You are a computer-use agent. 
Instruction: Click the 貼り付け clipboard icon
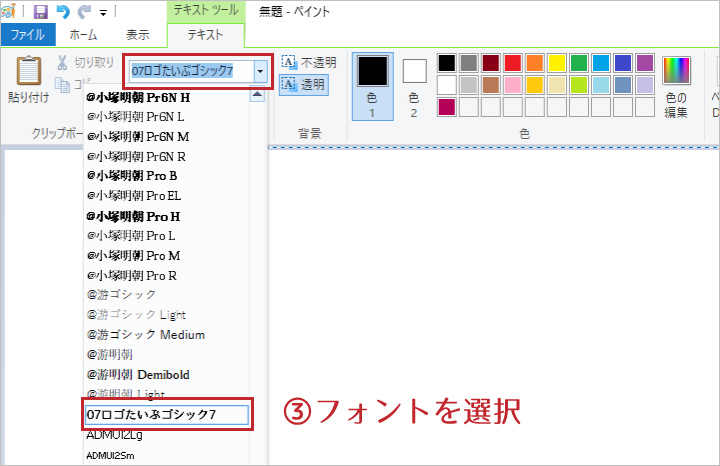(x=29, y=72)
